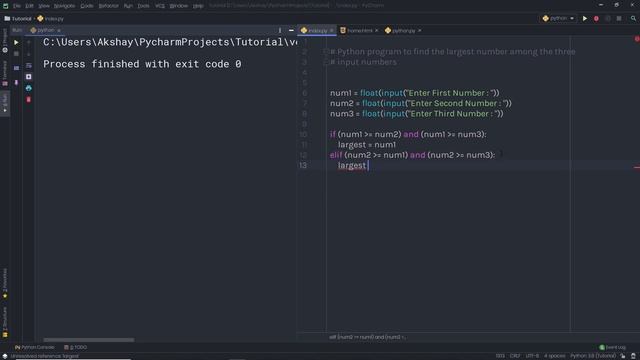Click the elif breadcrumb at the editor bottom
640x360 pixels.
[x=367, y=337]
